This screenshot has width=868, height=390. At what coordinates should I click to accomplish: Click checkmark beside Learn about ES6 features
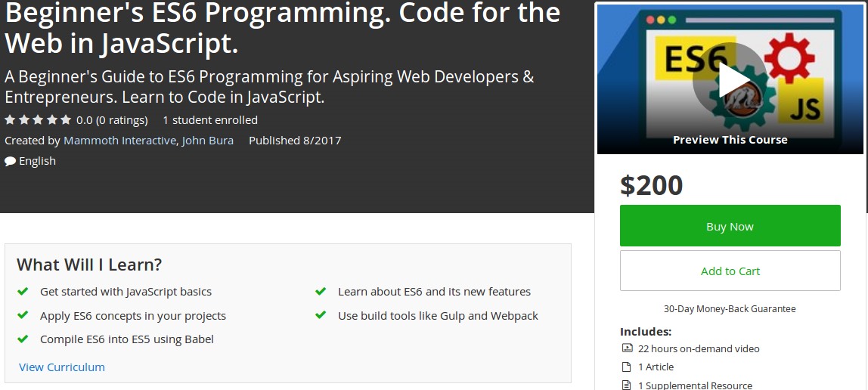point(321,291)
